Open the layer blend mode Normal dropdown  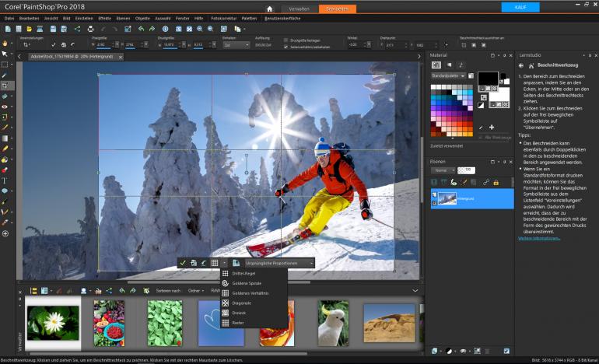443,170
